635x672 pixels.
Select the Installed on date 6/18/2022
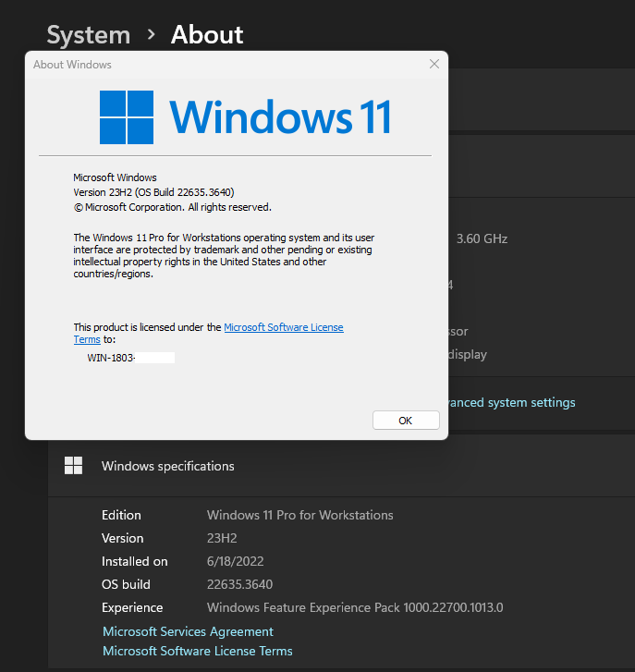[x=235, y=561]
